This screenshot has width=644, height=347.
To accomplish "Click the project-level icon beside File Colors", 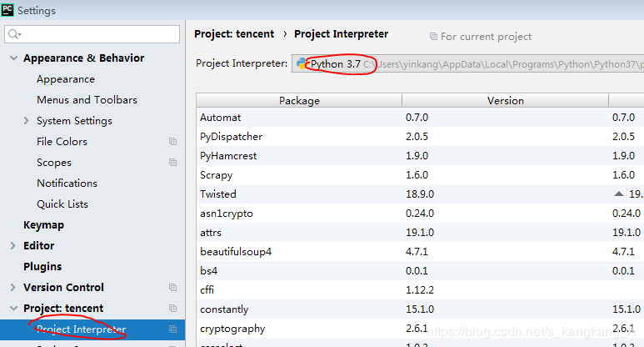I will pos(172,142).
